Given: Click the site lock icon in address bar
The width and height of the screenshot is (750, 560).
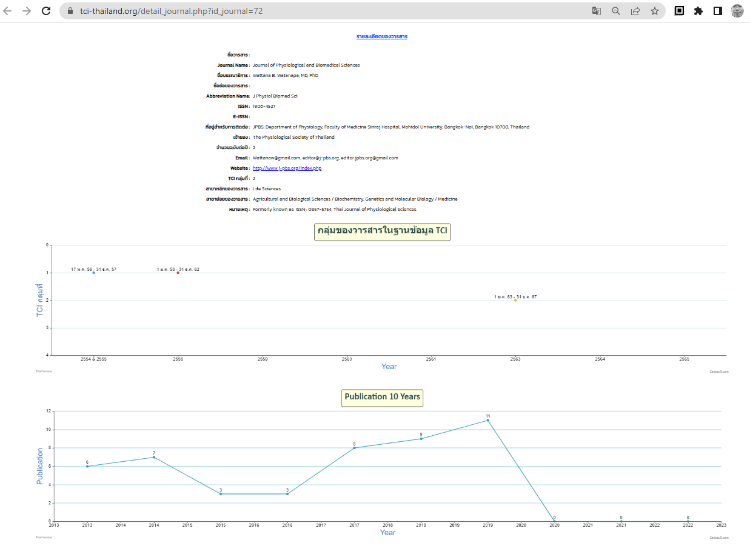Looking at the screenshot, I should 69,11.
